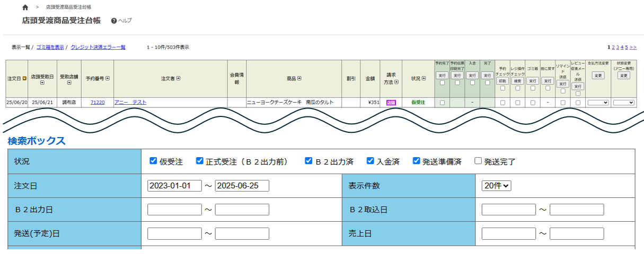Jump to last page with >> link

click(x=633, y=47)
